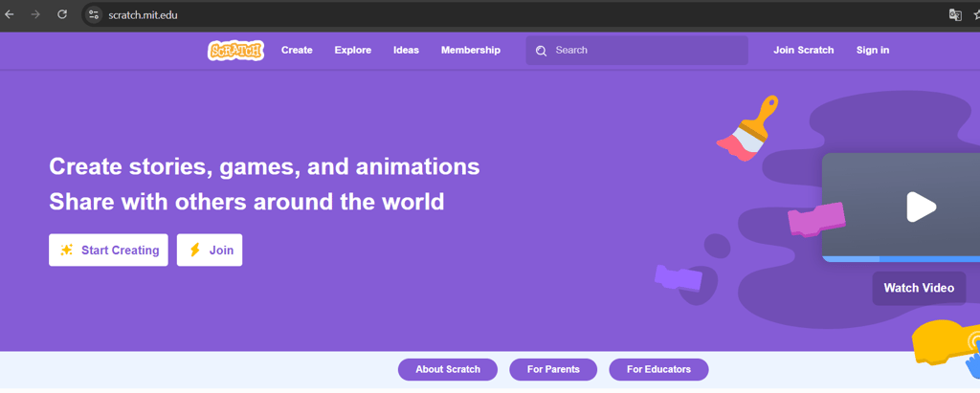Open the Membership menu item
Viewport: 980px width, 393px height.
[x=471, y=50]
